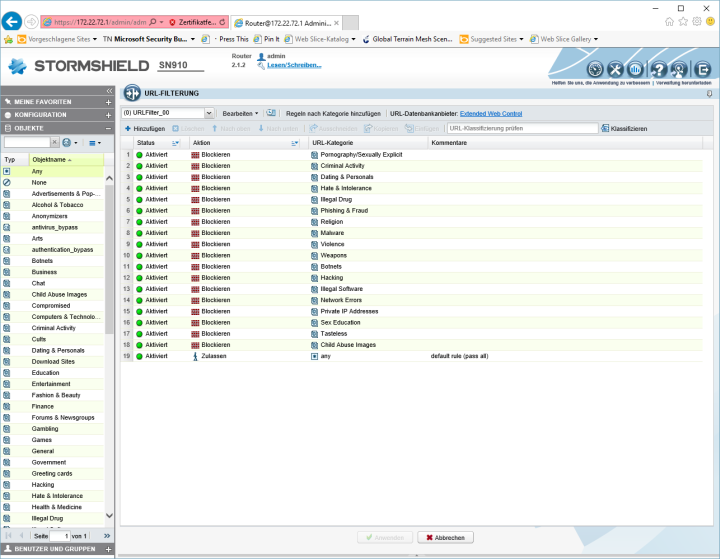This screenshot has height=559, width=720.
Task: Open the Extended Web Control link
Action: click(x=490, y=114)
